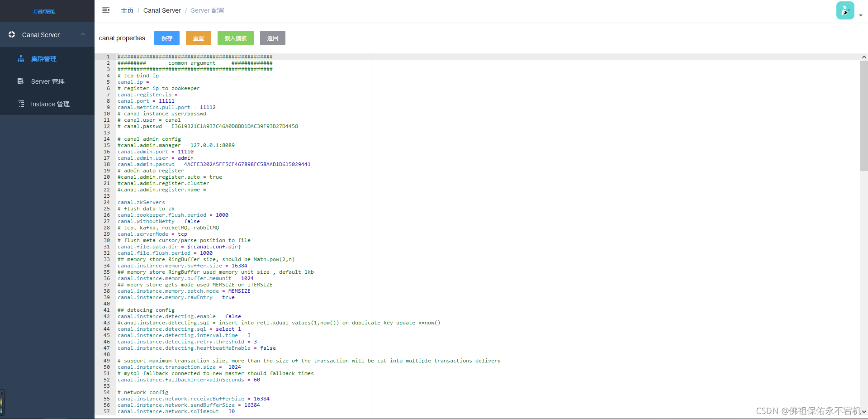Click the 'canal.zookeeper.flush.period = 1000' line
868x419 pixels.
click(173, 215)
